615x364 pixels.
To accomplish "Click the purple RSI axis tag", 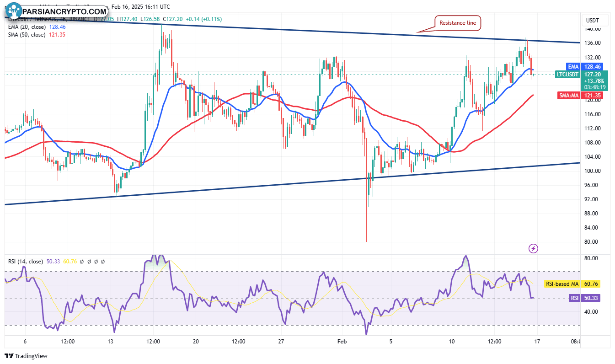I will [575, 298].
